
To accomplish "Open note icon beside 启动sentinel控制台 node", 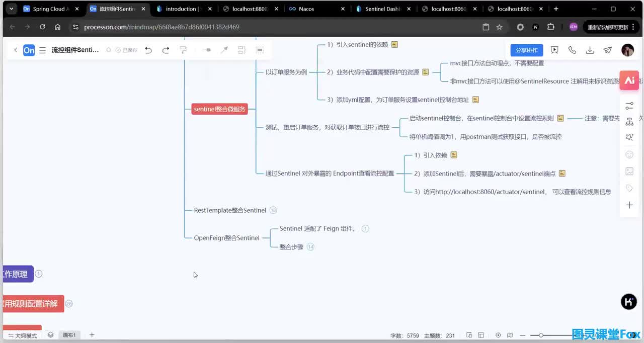I will tap(560, 118).
